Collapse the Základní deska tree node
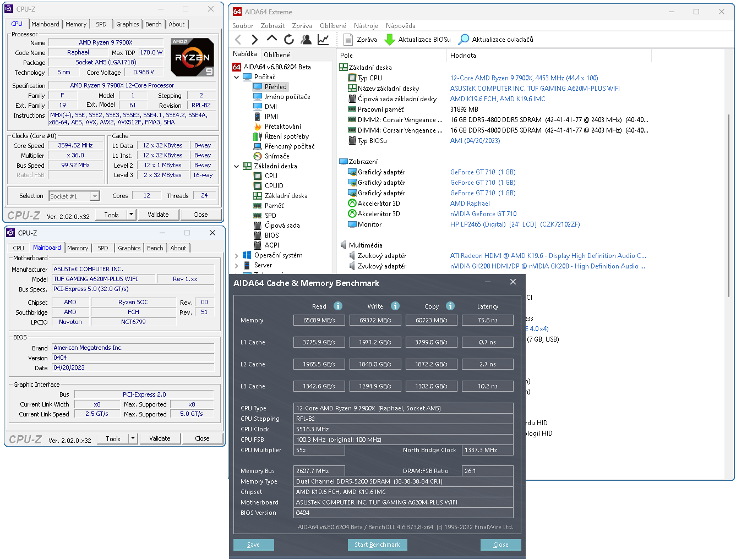This screenshot has height=560, width=736. [237, 166]
